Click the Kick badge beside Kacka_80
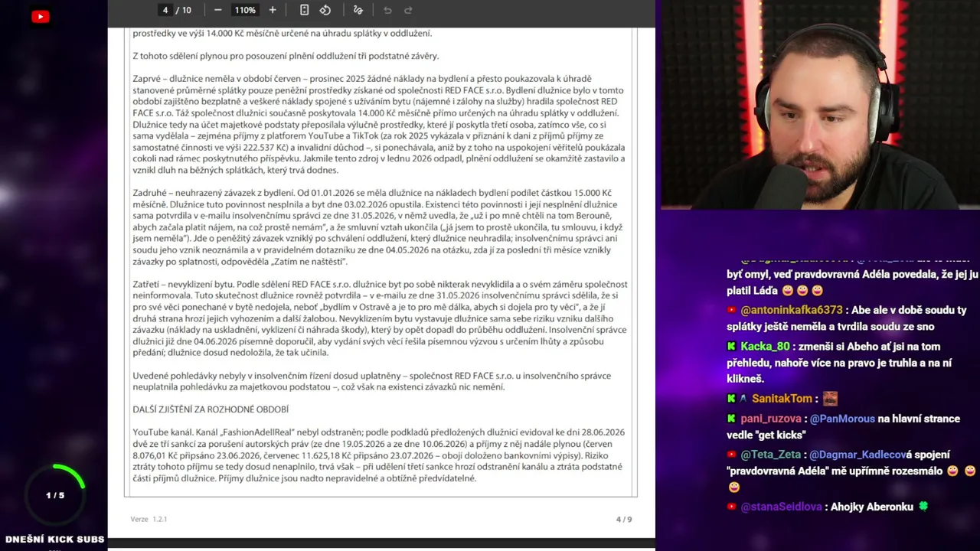The image size is (980, 551). coord(732,347)
